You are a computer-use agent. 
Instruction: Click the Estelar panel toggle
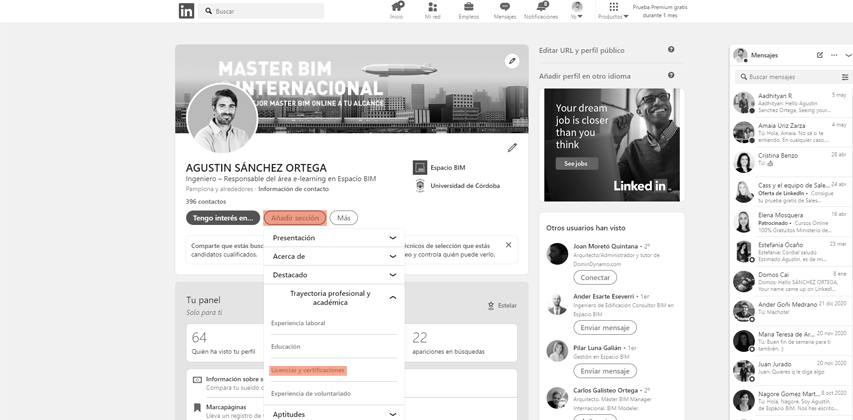pyautogui.click(x=502, y=306)
